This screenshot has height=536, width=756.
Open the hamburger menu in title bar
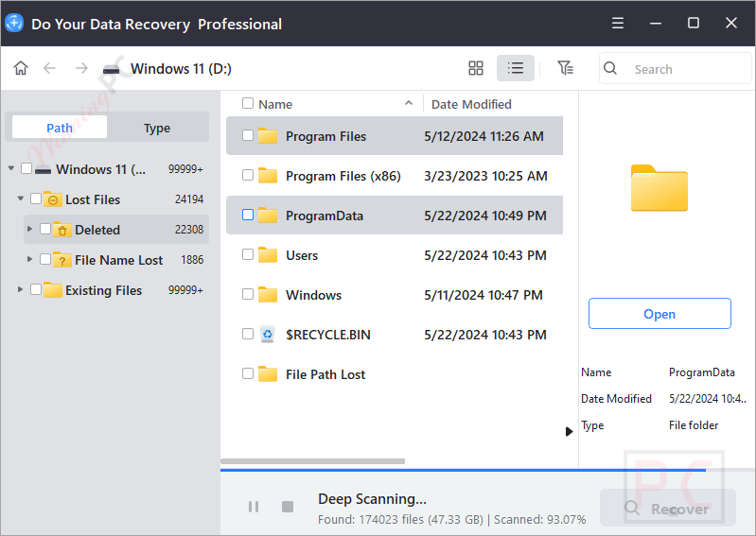[x=618, y=23]
